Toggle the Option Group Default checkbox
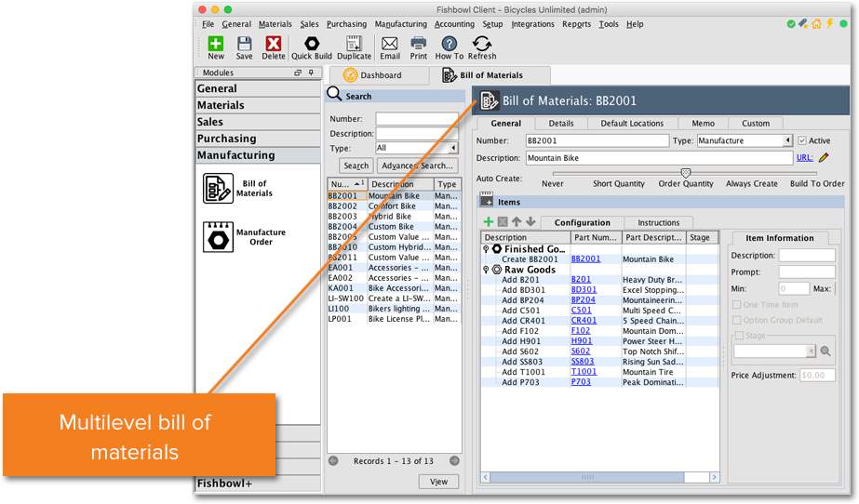The width and height of the screenshot is (859, 504). [x=737, y=320]
